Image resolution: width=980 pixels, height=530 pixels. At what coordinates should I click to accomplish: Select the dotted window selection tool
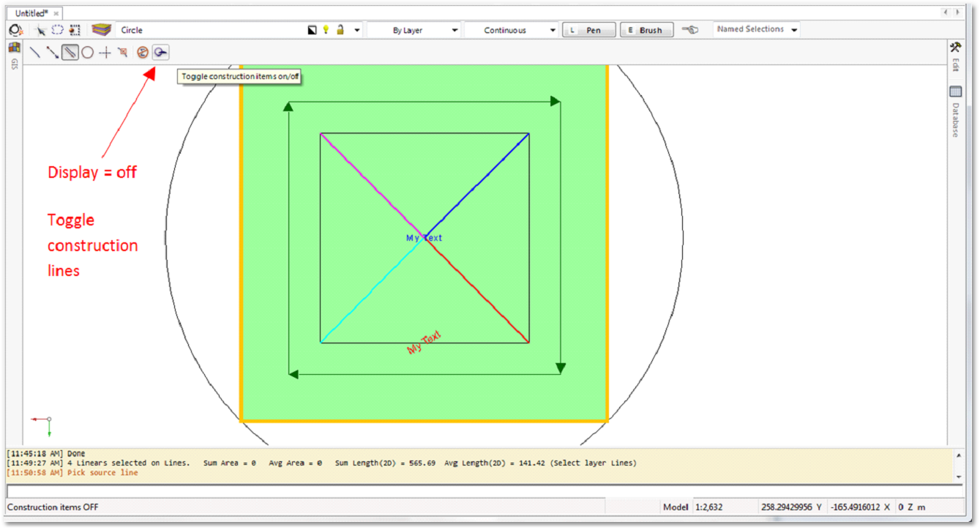[74, 30]
